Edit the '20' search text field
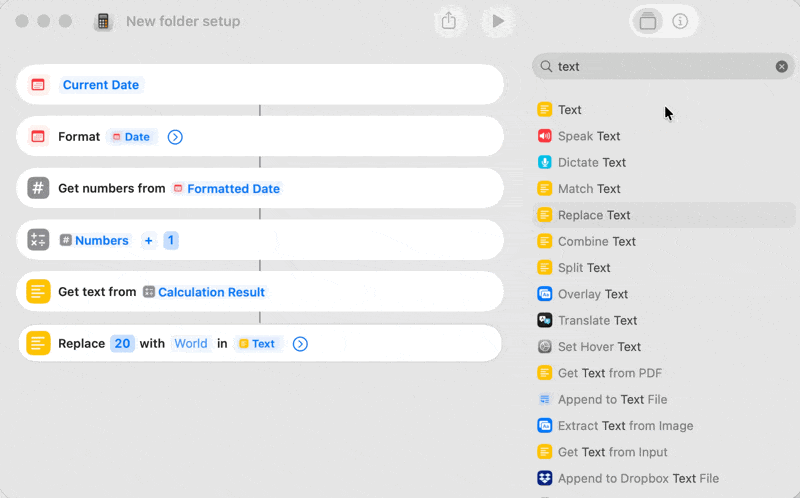800x498 pixels. (x=122, y=343)
